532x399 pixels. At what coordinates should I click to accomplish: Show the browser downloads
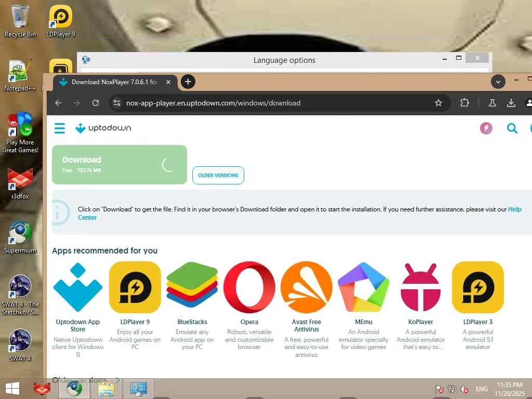511,103
